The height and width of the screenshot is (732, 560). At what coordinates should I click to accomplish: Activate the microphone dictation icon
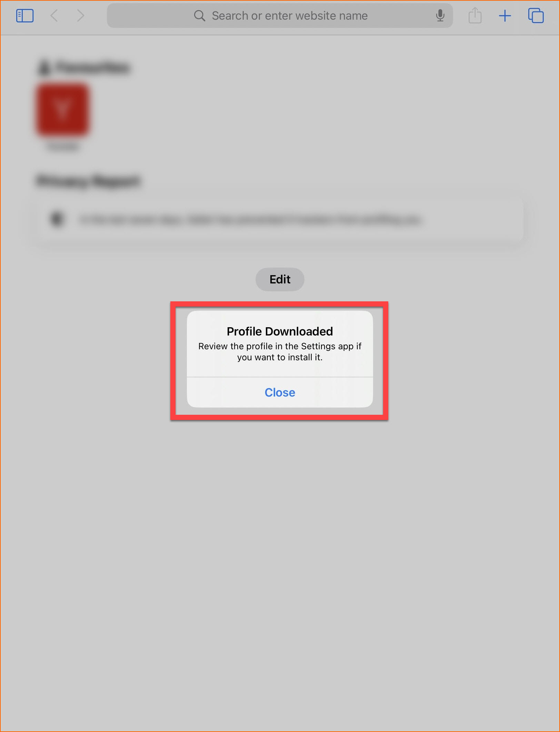440,16
